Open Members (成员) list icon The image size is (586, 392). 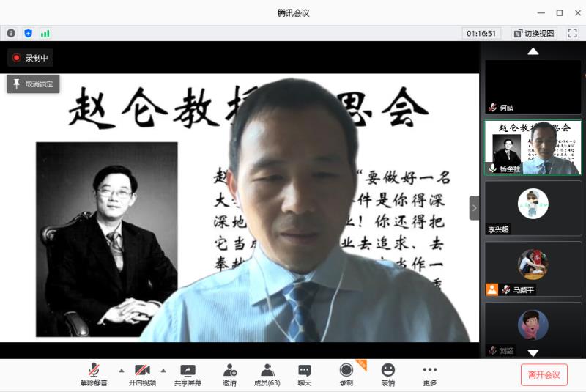[x=267, y=374]
